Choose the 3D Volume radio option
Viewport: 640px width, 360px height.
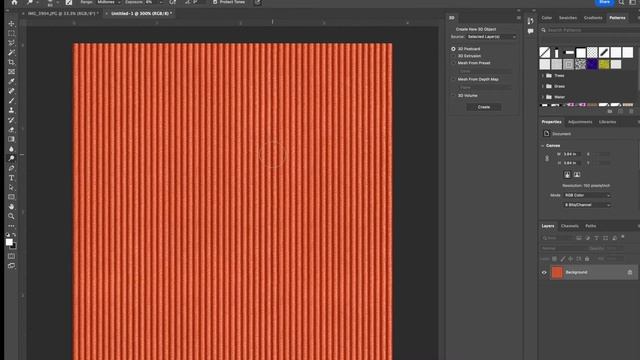453,96
